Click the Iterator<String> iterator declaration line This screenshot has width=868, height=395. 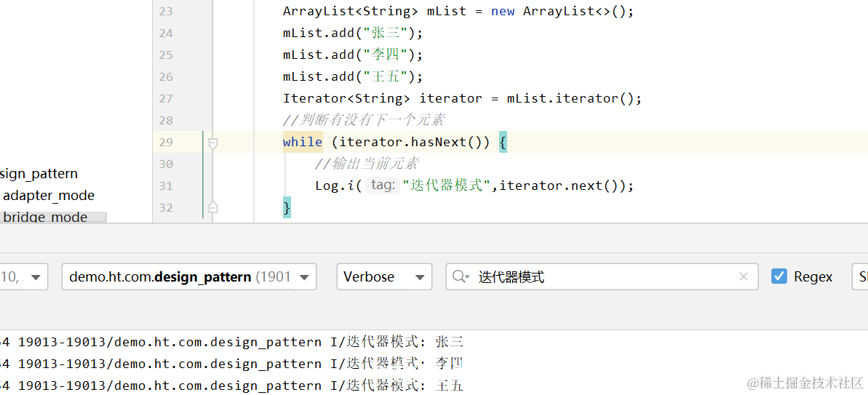pyautogui.click(x=462, y=98)
